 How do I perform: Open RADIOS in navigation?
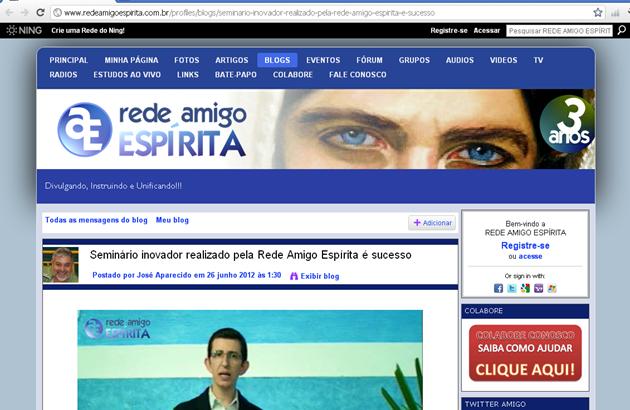(63, 74)
